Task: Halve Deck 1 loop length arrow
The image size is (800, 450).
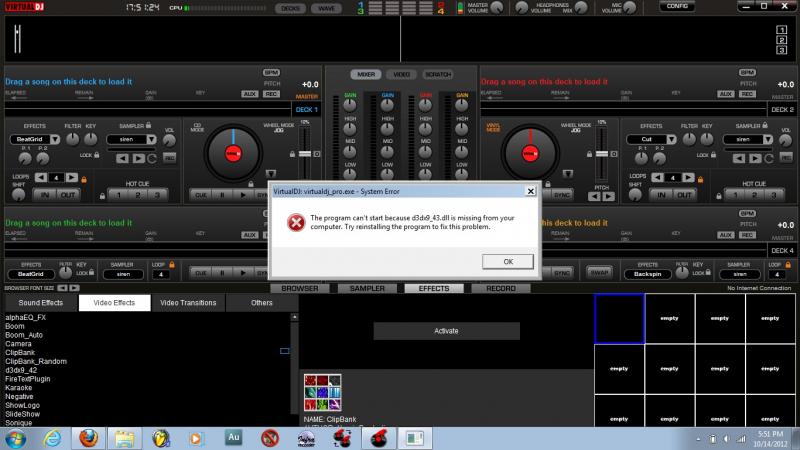Action: point(41,177)
